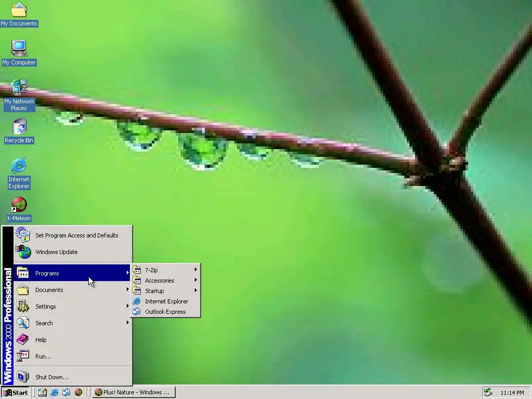Select Internet Explorer desktop icon

tap(19, 174)
